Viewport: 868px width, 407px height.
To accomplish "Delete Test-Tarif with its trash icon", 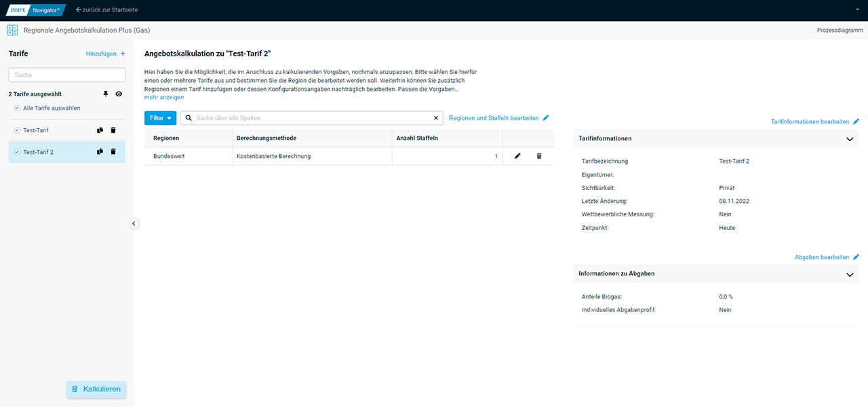I will pos(113,130).
